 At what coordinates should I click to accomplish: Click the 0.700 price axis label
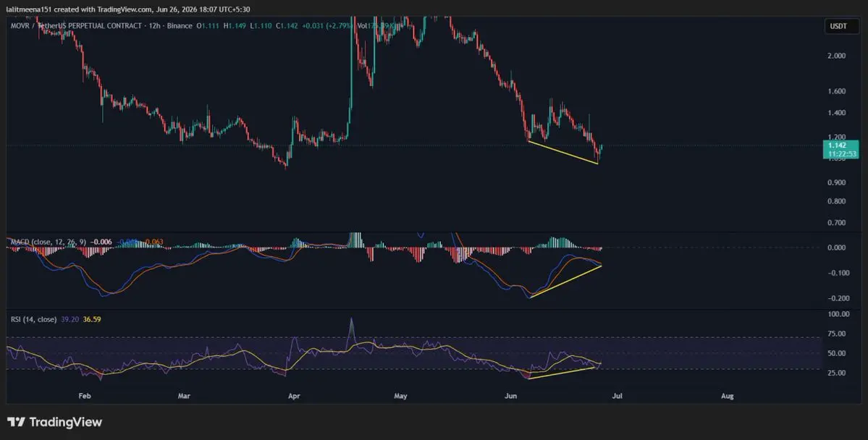click(x=836, y=223)
